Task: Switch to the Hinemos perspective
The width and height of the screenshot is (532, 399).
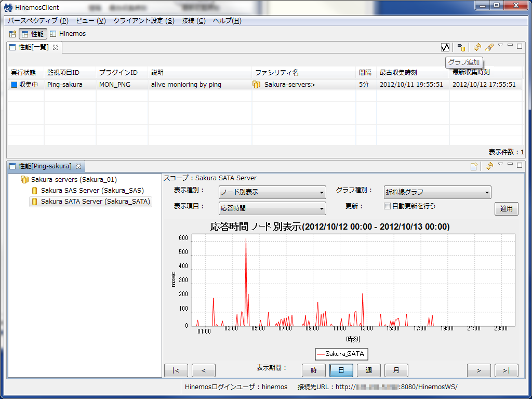Action: click(68, 34)
